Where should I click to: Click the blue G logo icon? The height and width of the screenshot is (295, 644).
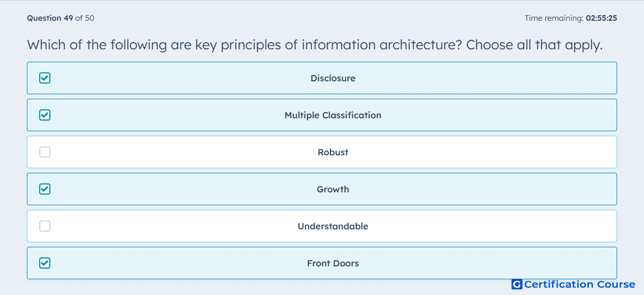(x=517, y=284)
